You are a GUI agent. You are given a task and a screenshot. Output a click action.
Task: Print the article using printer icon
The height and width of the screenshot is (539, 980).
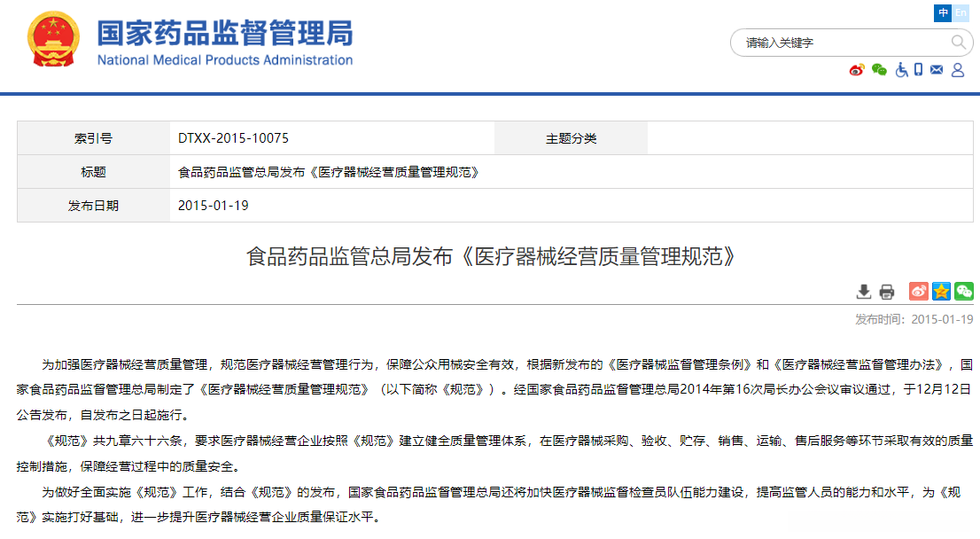[886, 292]
